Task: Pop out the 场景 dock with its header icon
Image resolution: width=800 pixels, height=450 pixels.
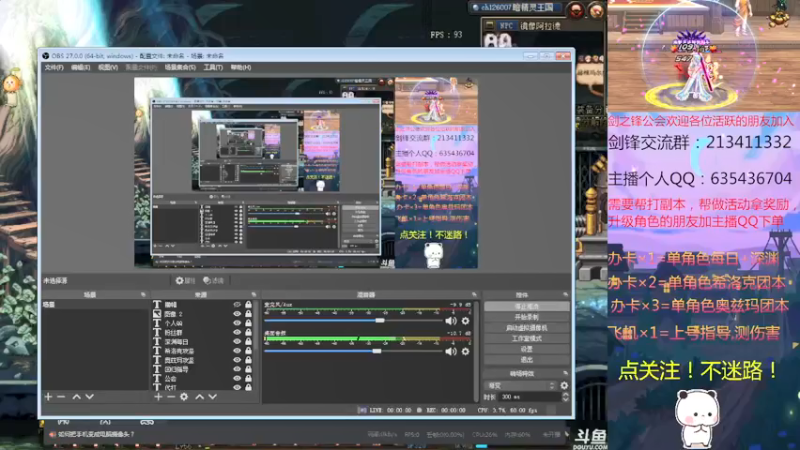Action: pos(143,295)
